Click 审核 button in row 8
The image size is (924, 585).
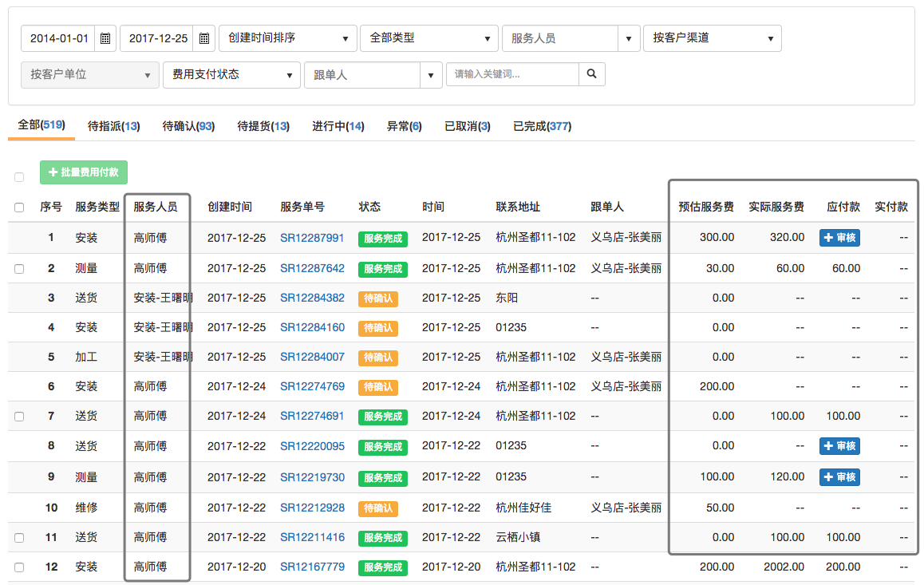tap(839, 446)
